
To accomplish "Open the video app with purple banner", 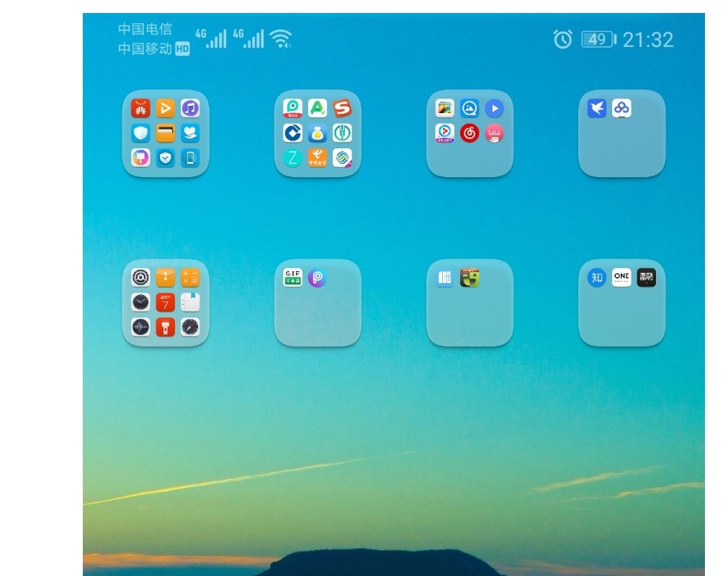I will (445, 133).
